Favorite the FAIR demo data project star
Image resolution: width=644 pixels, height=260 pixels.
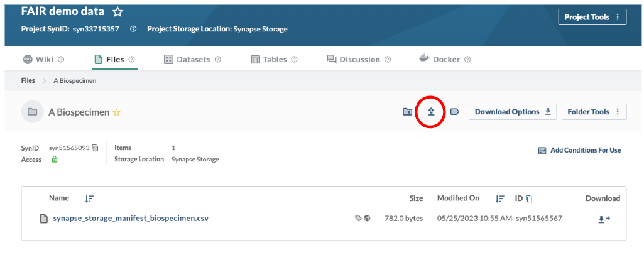click(x=117, y=12)
